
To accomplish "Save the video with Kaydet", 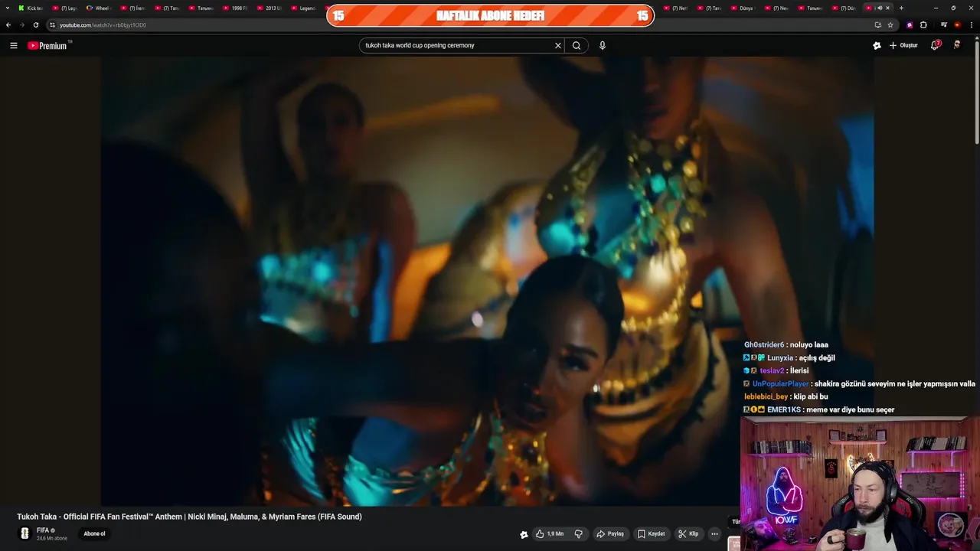I will [652, 533].
